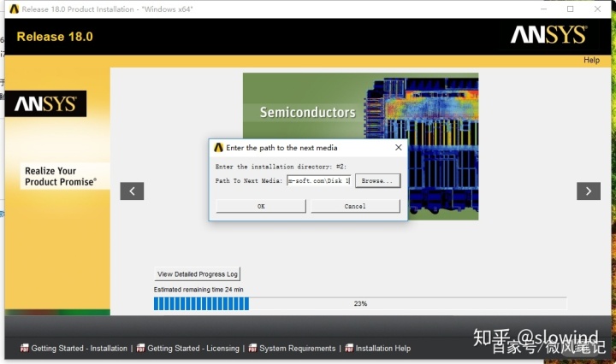
Task: Click the 'Realize Your Product Promise' tagline
Action: pyautogui.click(x=60, y=176)
